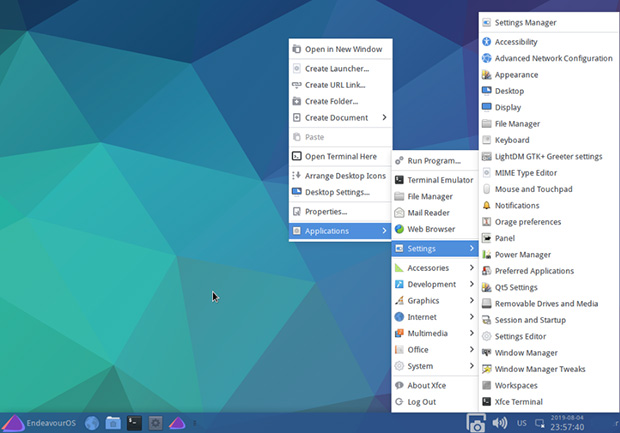Open the Power Manager icon
The image size is (620, 433).
[487, 255]
